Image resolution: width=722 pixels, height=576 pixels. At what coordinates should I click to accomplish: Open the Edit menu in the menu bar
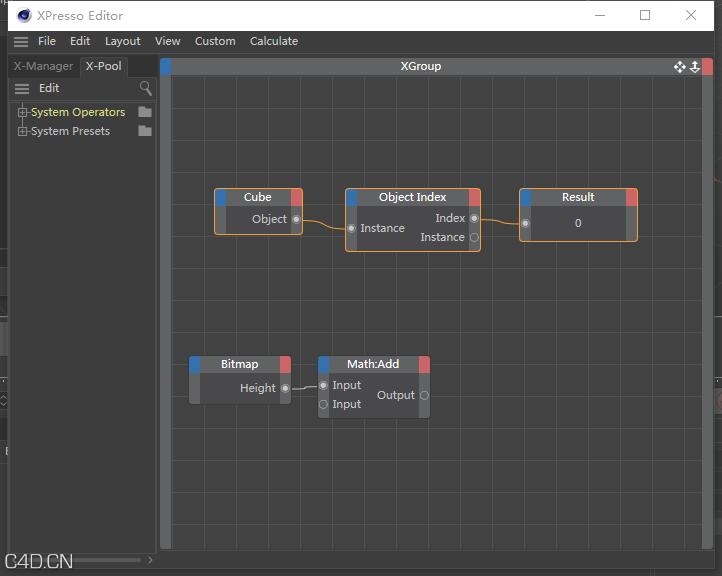(80, 41)
